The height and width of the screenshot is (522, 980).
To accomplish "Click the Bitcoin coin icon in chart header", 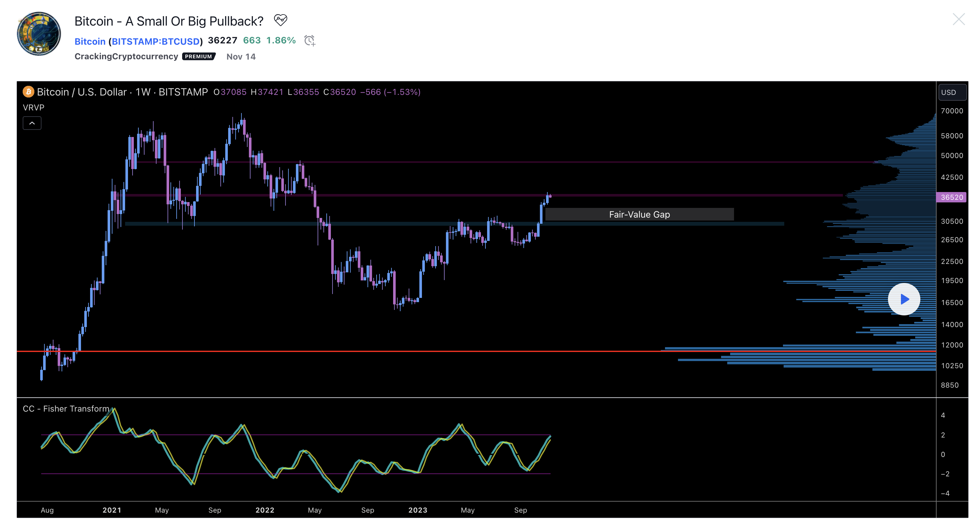I will coord(29,92).
